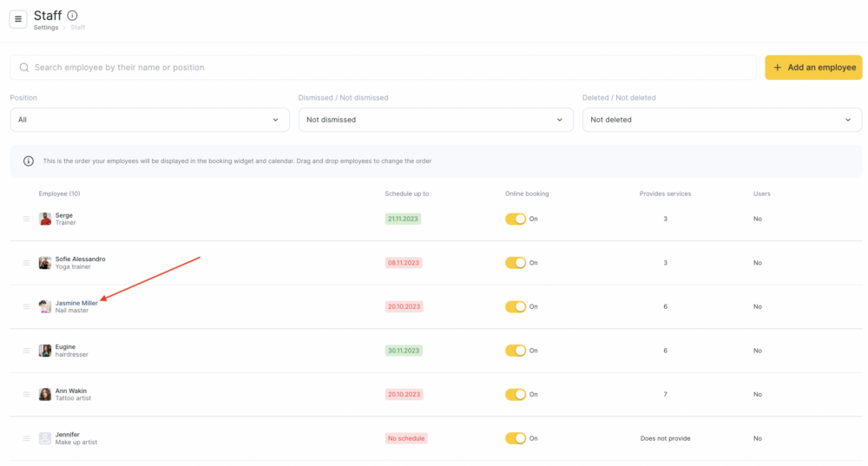Click Jasmine Miller's 20.10.2023 schedule badge

point(404,306)
